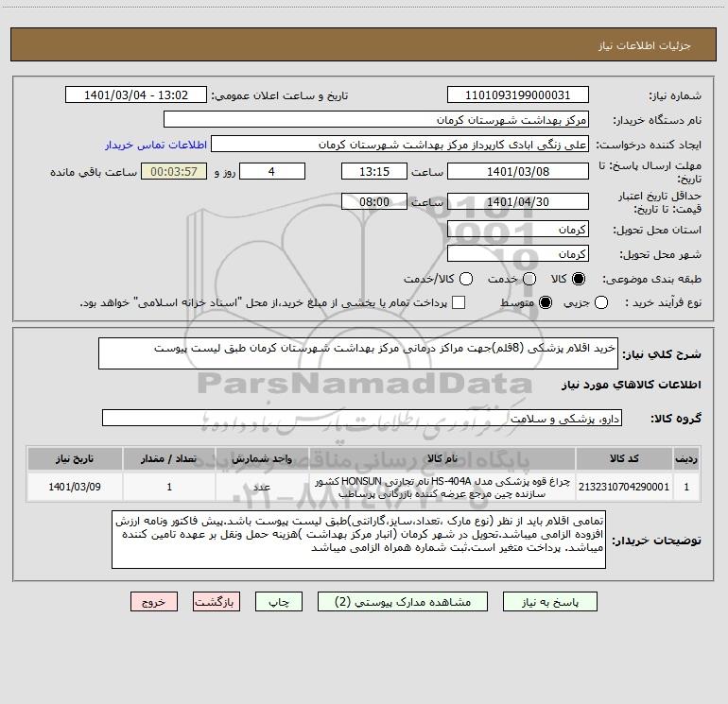Image resolution: width=728 pixels, height=704 pixels.
Task: Click the buyer notes توضیحات خریدار text box
Action: tap(358, 540)
